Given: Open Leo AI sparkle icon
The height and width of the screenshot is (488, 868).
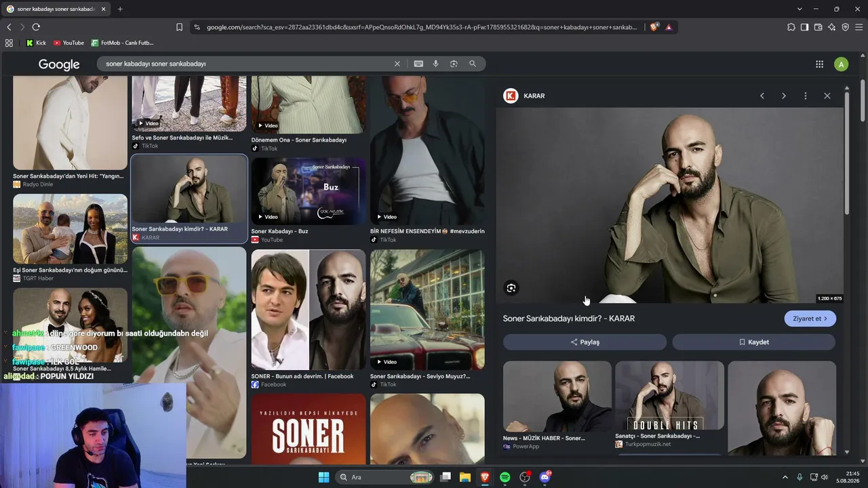Looking at the screenshot, I should [831, 27].
